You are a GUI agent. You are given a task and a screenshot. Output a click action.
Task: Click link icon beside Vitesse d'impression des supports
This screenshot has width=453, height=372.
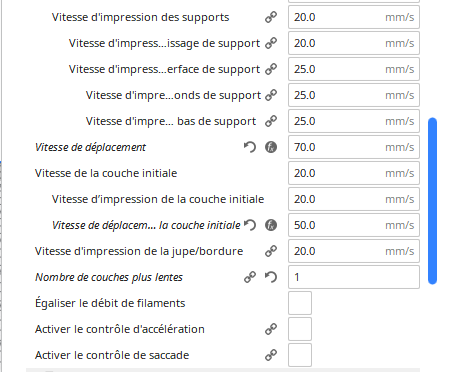(271, 17)
